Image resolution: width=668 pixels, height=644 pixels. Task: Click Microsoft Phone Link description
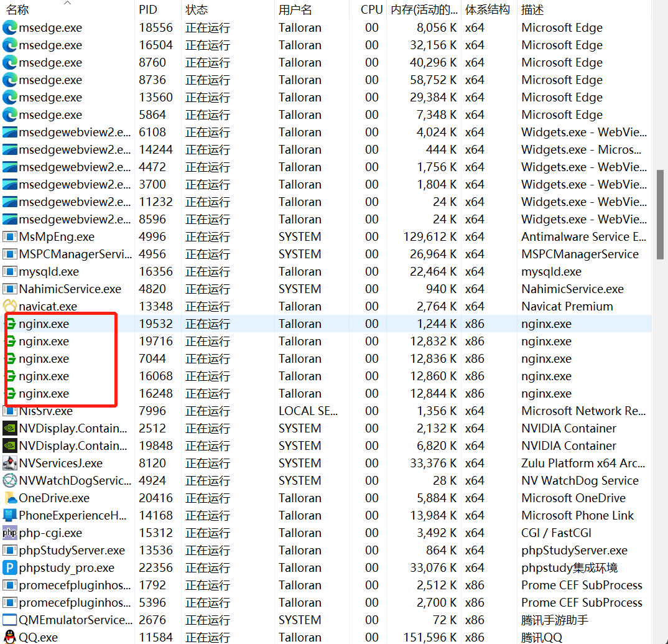[x=577, y=516]
